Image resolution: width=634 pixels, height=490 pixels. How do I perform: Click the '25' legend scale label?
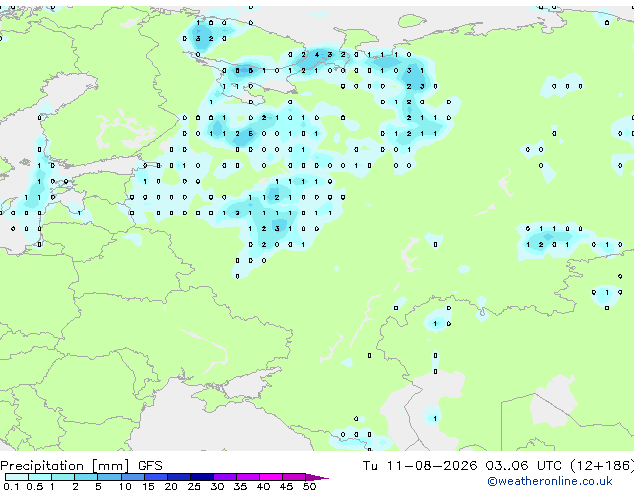194,486
